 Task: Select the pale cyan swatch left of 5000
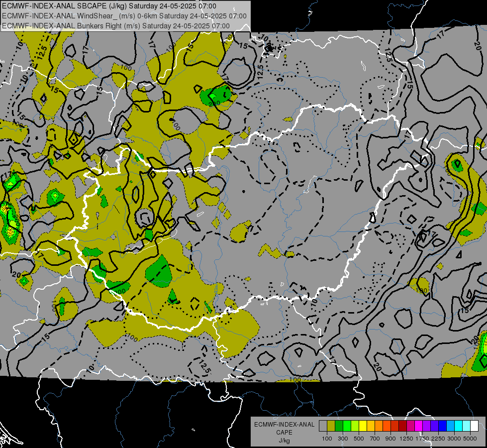coord(467,426)
